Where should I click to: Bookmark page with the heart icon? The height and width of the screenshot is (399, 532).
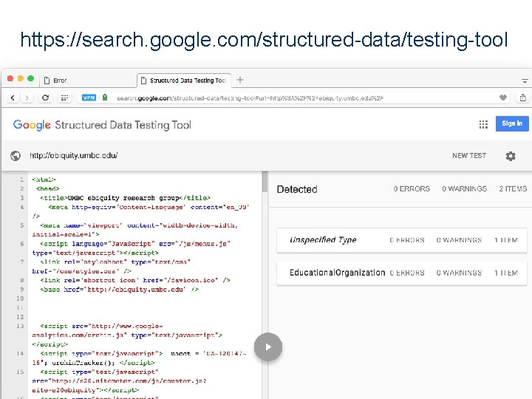click(x=503, y=98)
